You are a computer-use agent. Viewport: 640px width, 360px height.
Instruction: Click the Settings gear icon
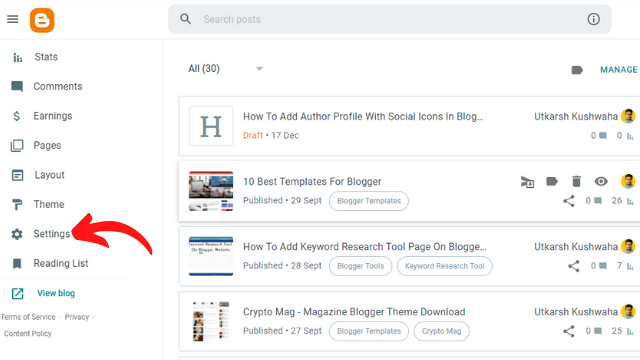[x=17, y=234]
